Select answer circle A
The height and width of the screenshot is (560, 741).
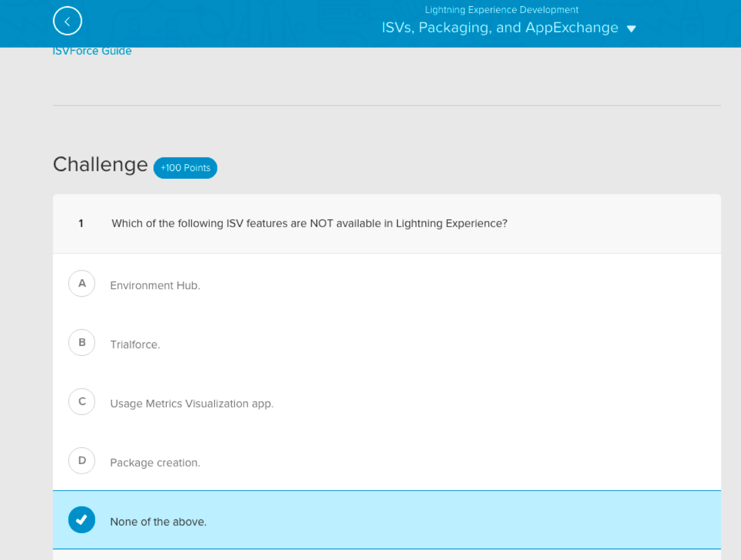82,284
